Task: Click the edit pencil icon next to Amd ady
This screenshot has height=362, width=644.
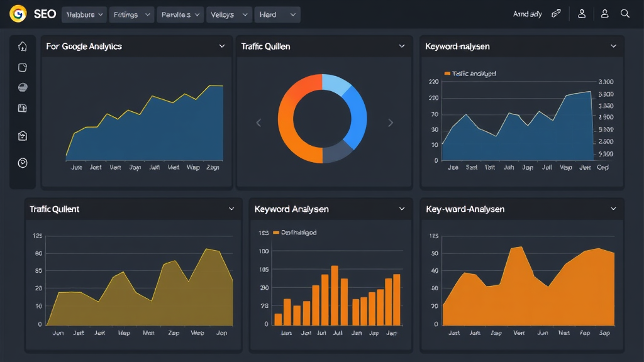Action: coord(556,13)
